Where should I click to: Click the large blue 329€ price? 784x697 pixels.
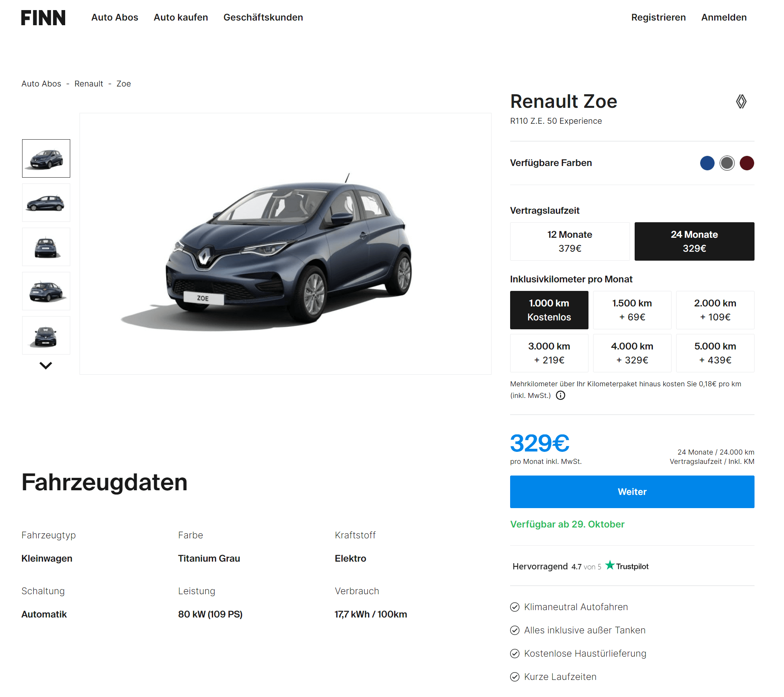[x=539, y=443]
